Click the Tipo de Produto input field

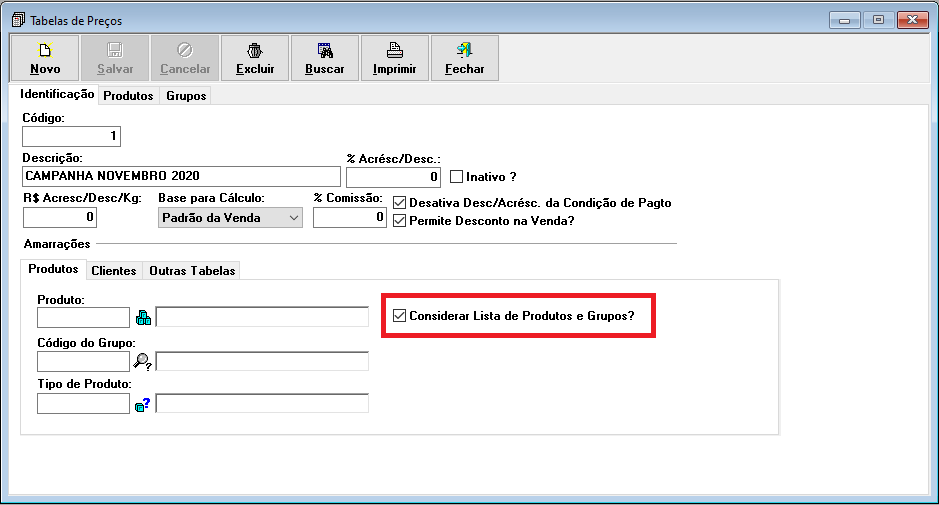[x=83, y=404]
